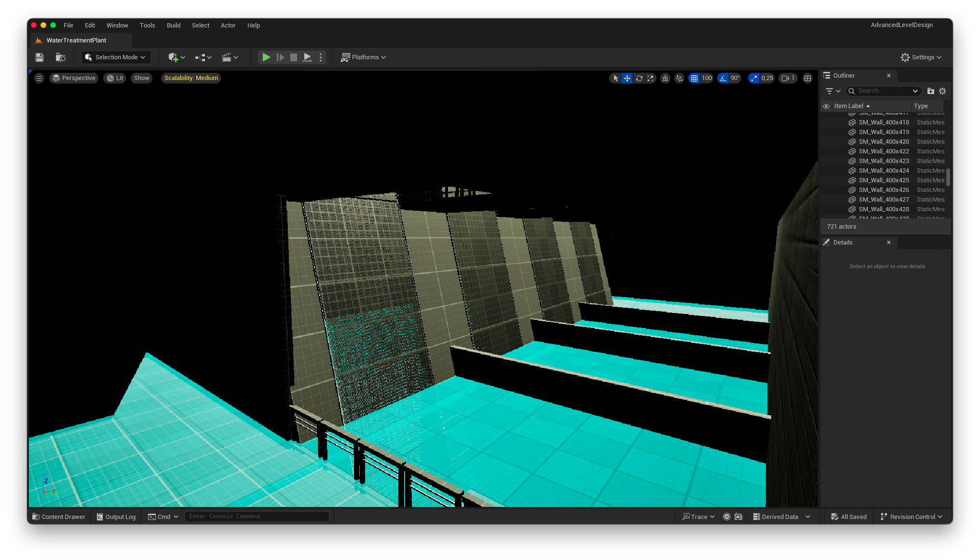The height and width of the screenshot is (560, 980).
Task: Open the Settings dropdown
Action: [x=921, y=57]
